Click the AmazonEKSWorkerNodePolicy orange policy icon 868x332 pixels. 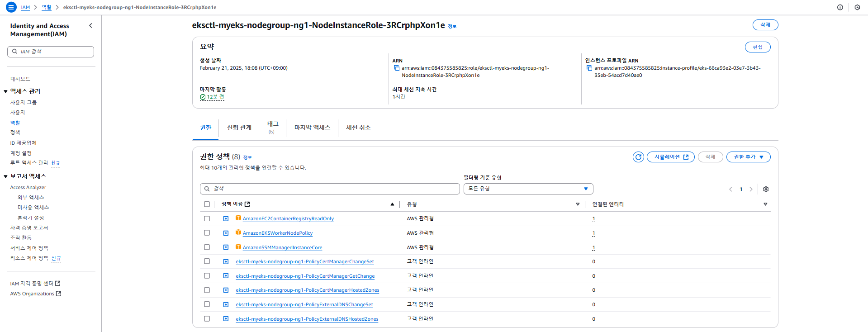click(x=238, y=232)
